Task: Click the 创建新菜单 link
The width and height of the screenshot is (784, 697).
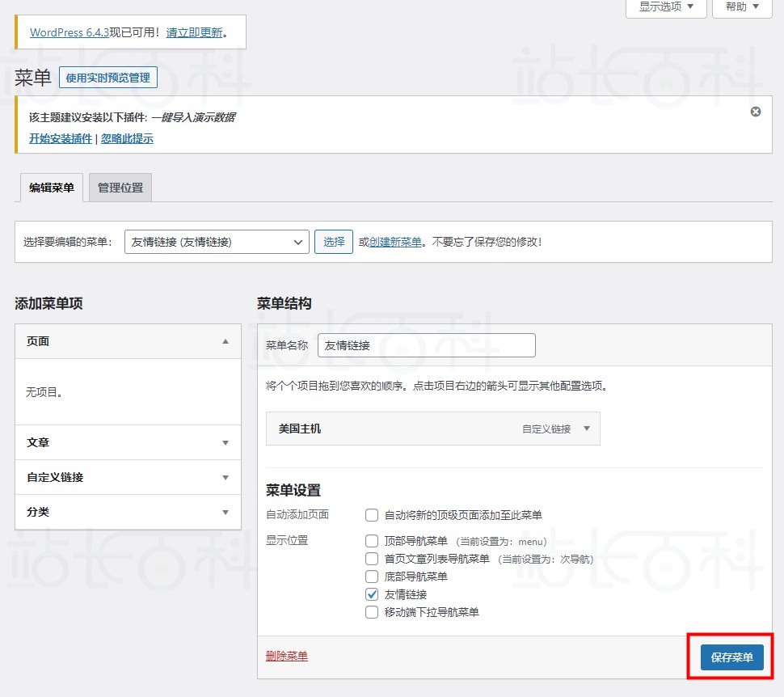Action: point(395,243)
